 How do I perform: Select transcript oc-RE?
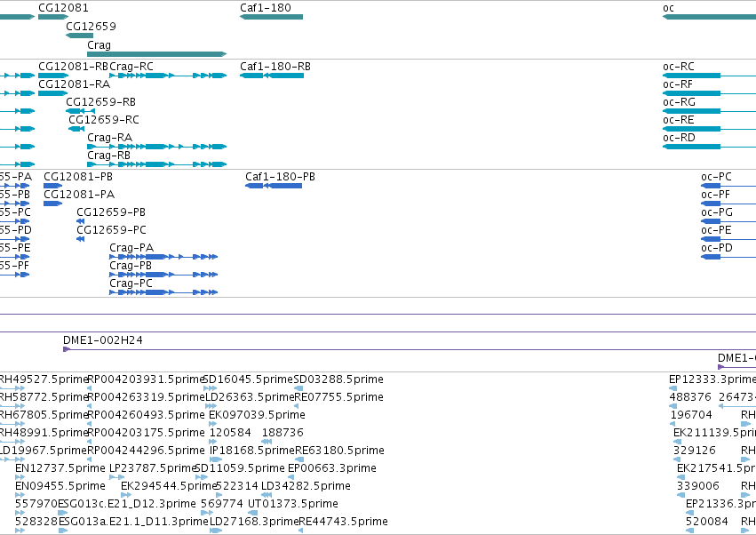pyautogui.click(x=709, y=129)
